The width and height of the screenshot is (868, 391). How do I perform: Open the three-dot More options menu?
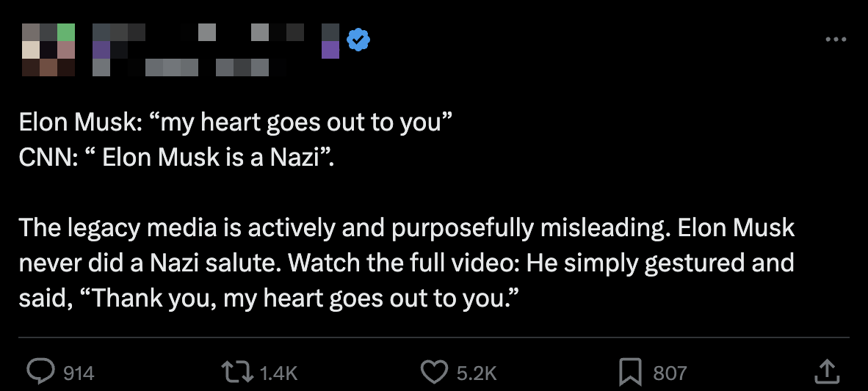[836, 40]
